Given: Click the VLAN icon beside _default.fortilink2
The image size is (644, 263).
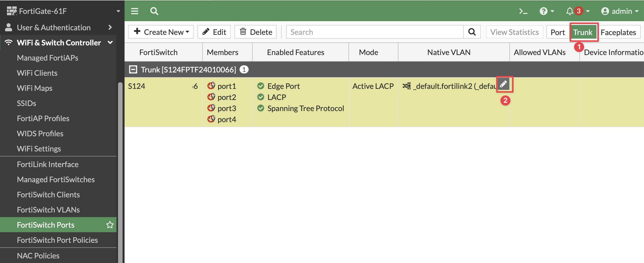Looking at the screenshot, I should tap(406, 86).
